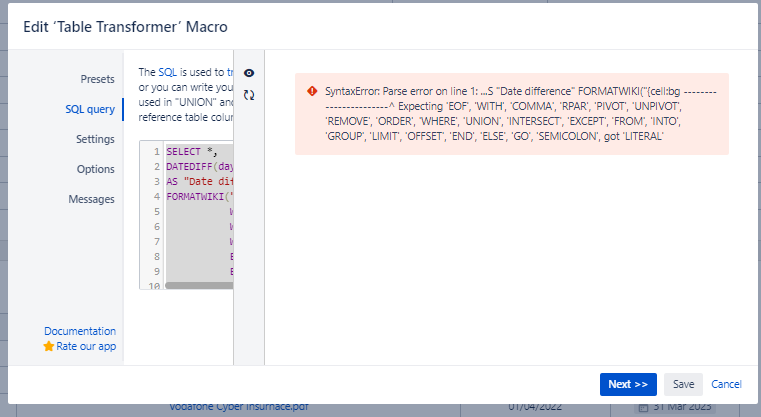Click the refresh preview arrows icon
The height and width of the screenshot is (417, 761).
(249, 95)
